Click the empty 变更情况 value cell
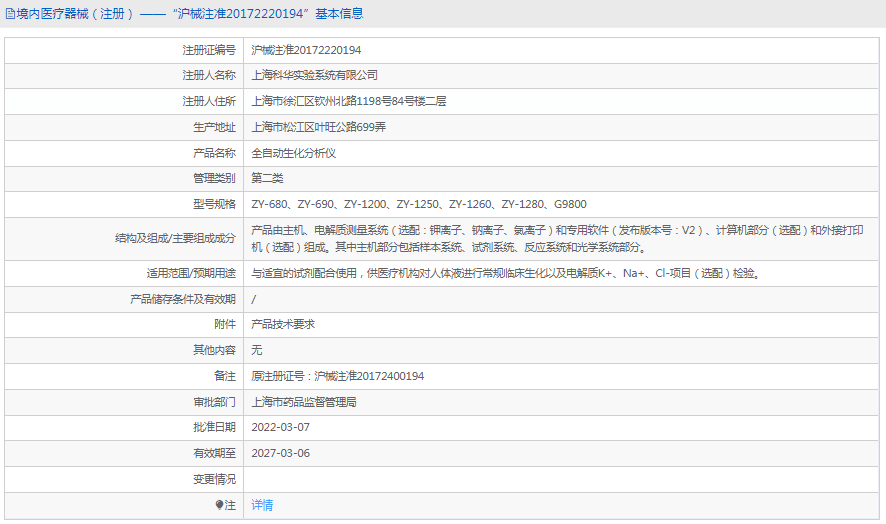Image resolution: width=886 pixels, height=524 pixels. coord(560,480)
